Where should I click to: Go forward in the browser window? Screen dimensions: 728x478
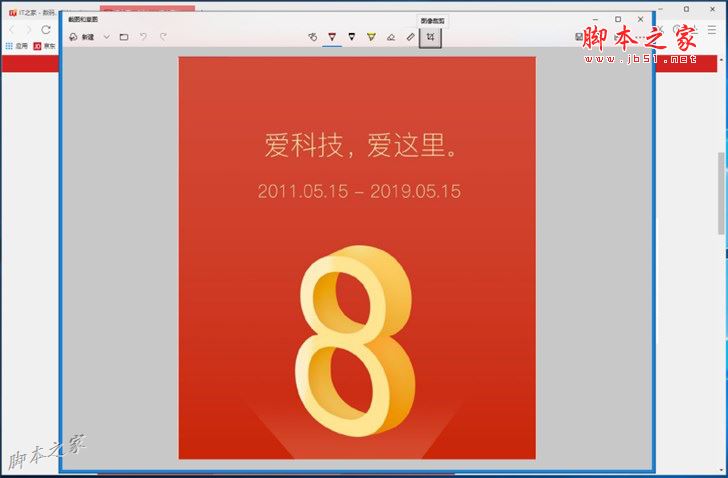28,30
